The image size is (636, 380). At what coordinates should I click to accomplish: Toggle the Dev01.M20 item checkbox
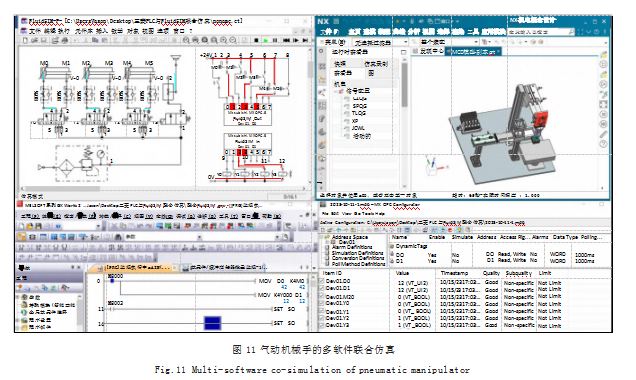pos(322,296)
